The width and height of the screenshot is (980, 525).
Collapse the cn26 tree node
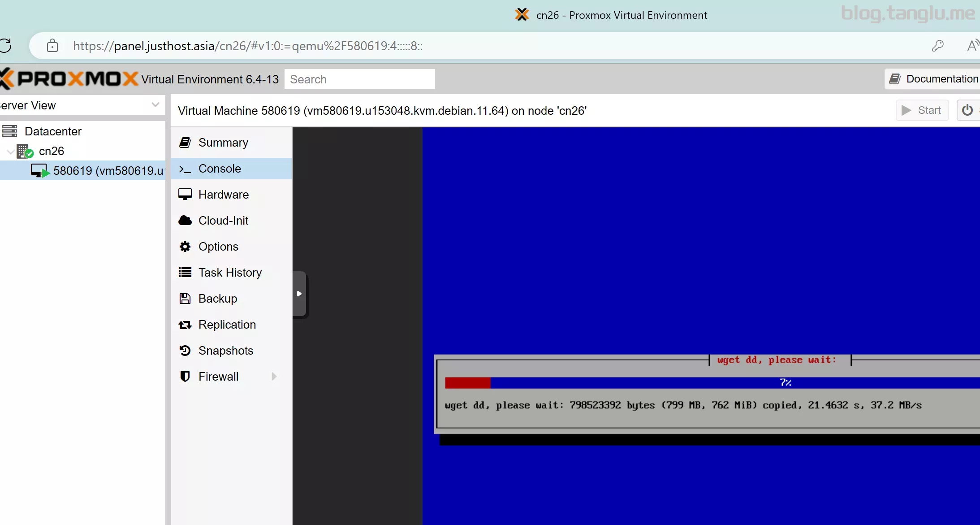click(10, 152)
